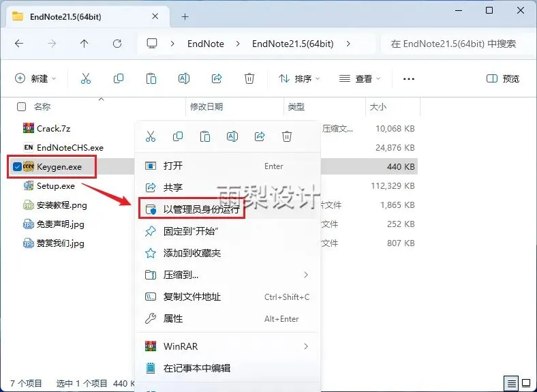Open the 排序 sort dropdown

(x=299, y=79)
